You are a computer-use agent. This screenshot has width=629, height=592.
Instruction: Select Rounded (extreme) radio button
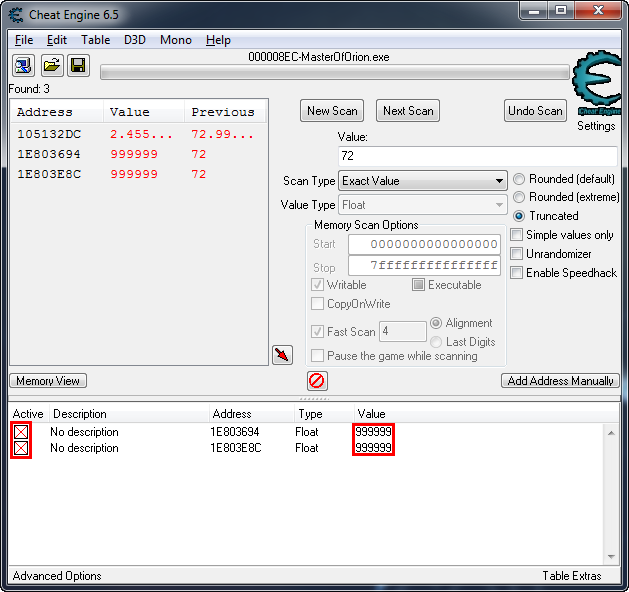[x=519, y=197]
